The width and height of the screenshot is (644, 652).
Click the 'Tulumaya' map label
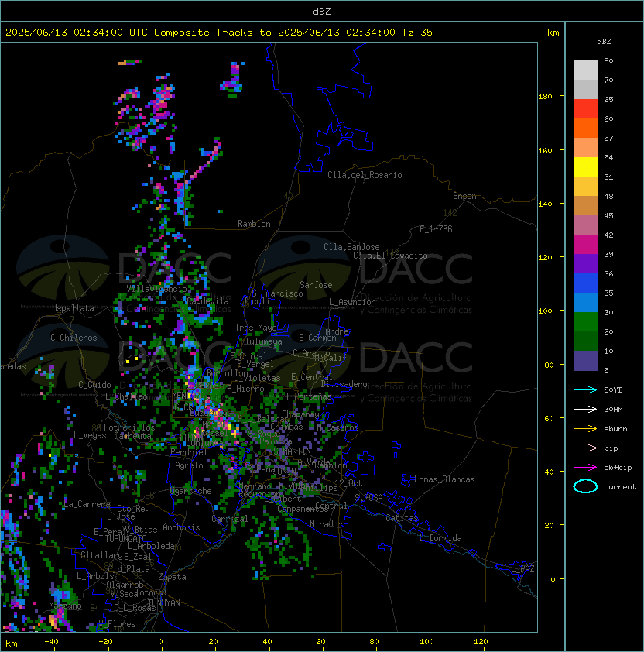(x=264, y=341)
